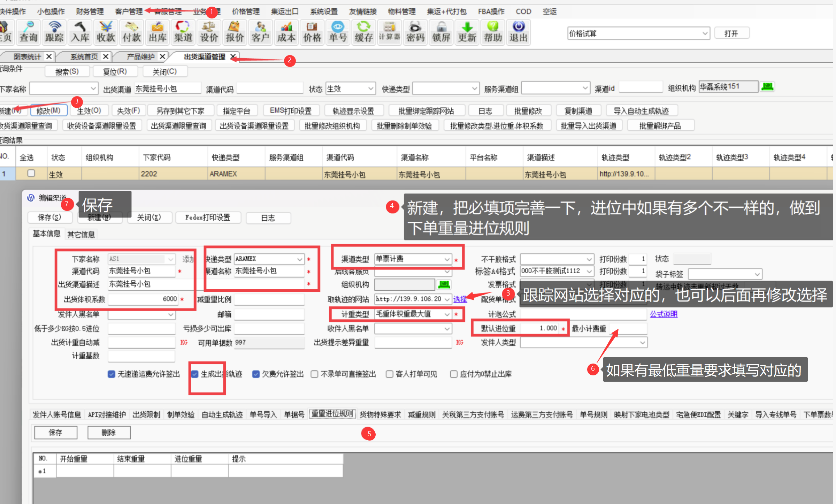
Task: Open the 渠道 channel toolbar icon
Action: 183,32
